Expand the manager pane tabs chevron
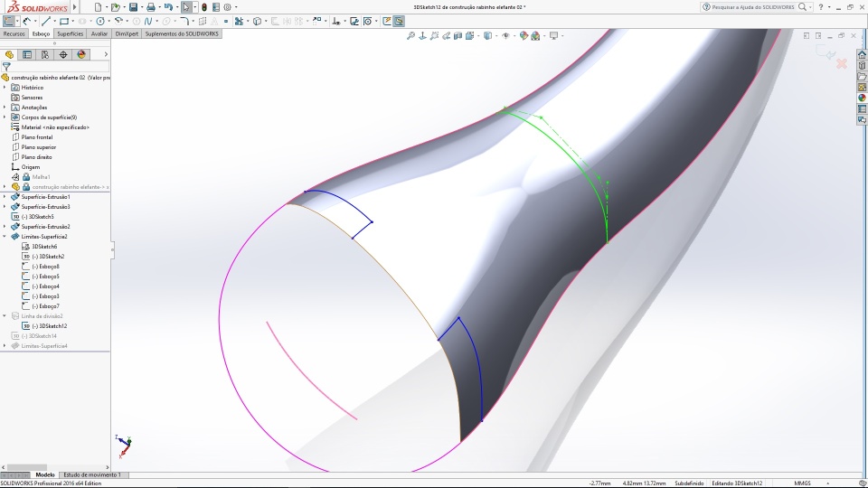868x488 pixels. tap(106, 54)
